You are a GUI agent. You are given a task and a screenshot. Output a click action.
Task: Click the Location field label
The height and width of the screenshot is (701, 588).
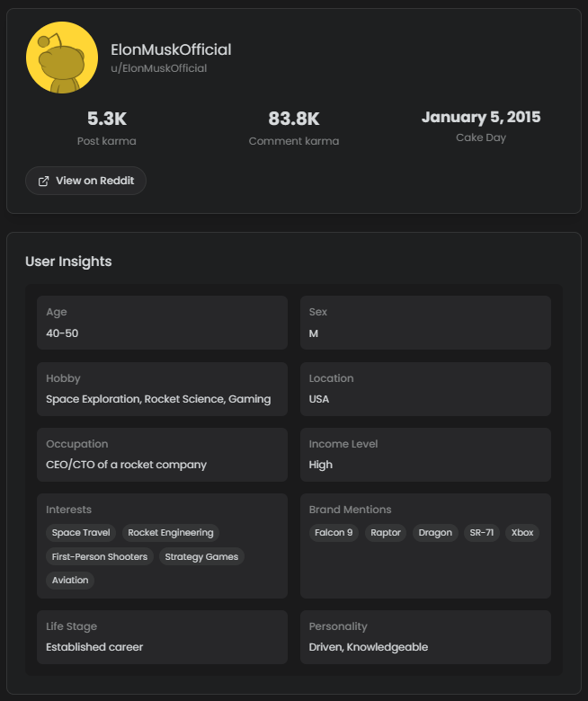click(x=332, y=378)
